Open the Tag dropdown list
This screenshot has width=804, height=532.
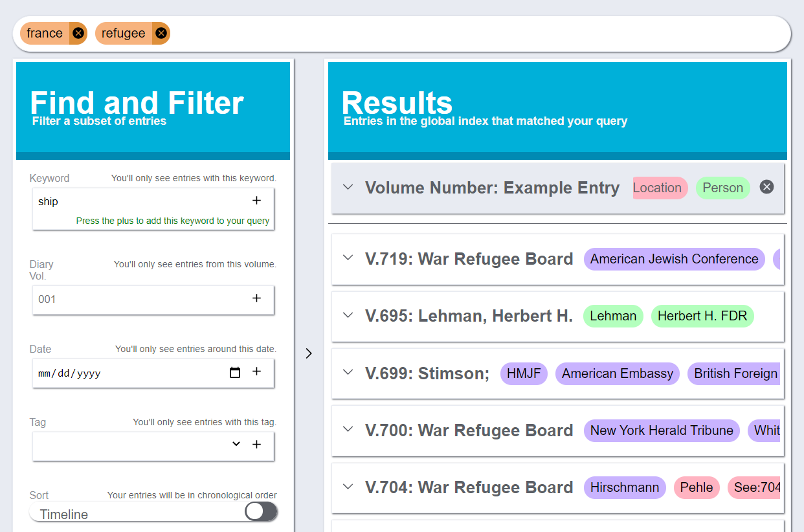(x=236, y=444)
